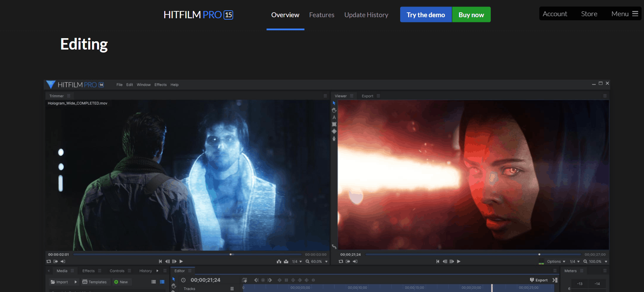Open Trimmer 60.0% zoom dropdown

[316, 261]
